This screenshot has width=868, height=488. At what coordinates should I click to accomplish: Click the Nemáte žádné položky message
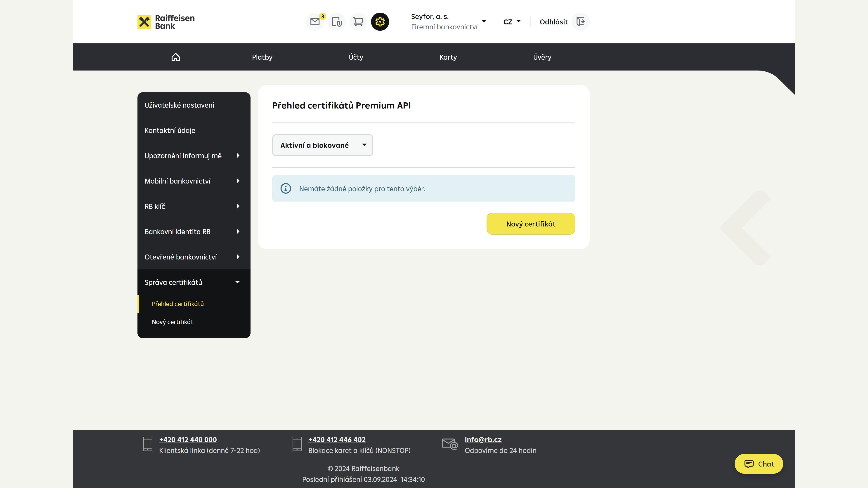(x=362, y=189)
